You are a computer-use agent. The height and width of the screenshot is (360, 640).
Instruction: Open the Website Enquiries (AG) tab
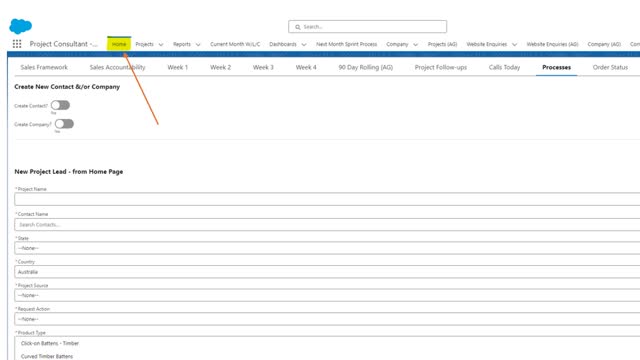(552, 44)
